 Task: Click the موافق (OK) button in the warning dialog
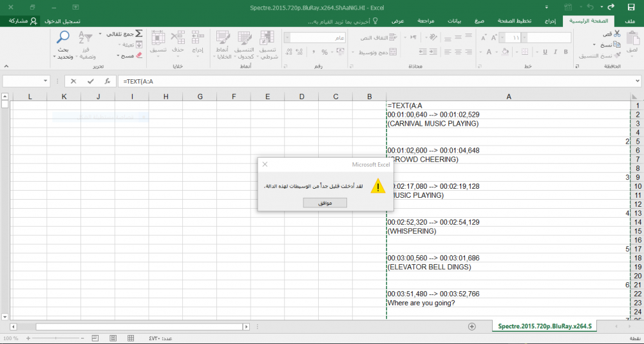click(x=325, y=203)
